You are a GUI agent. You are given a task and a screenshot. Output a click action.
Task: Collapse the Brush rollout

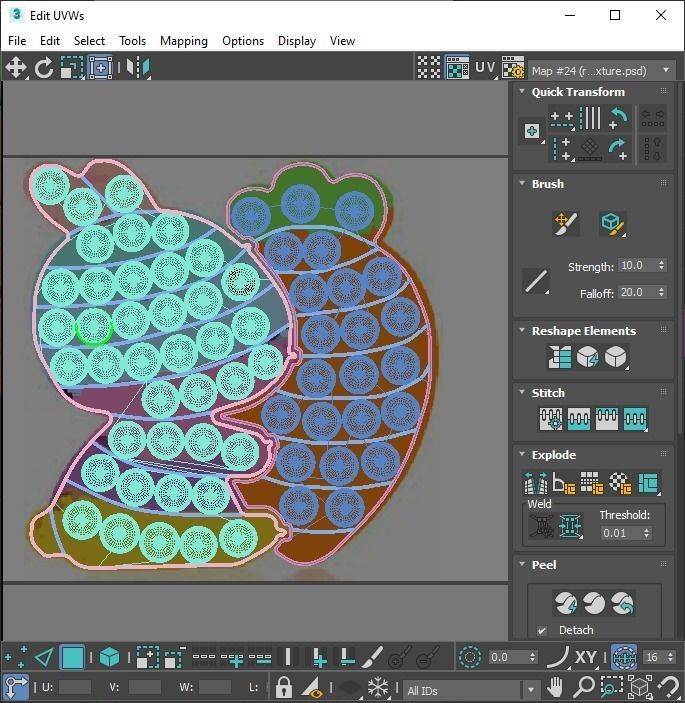point(522,183)
